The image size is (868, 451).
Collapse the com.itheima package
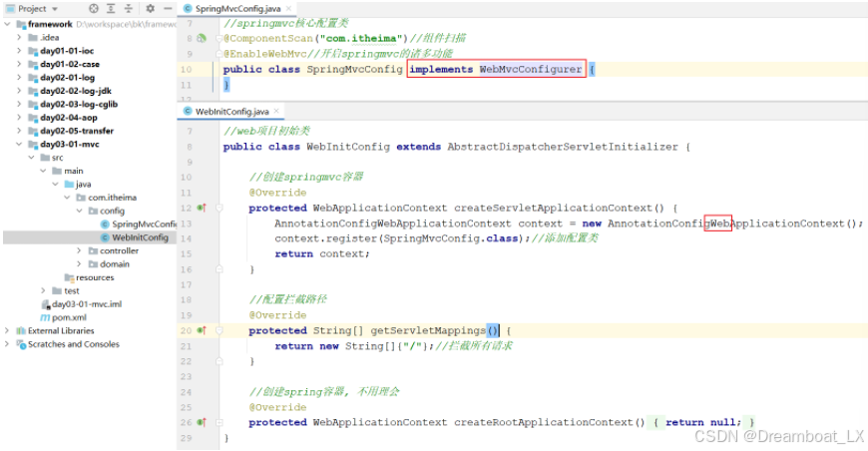coord(67,198)
